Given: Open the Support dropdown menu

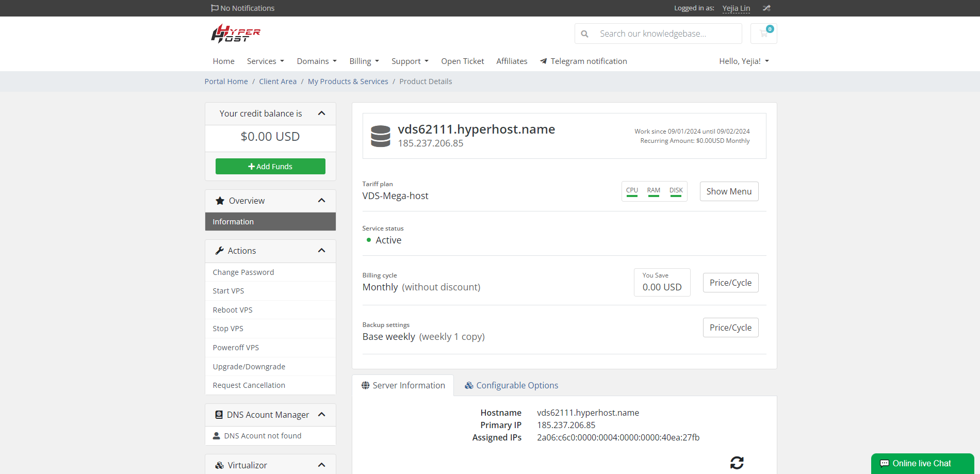Looking at the screenshot, I should (x=410, y=61).
